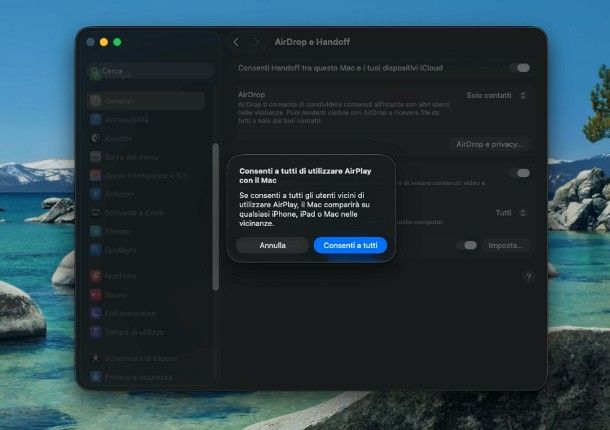610x430 pixels.
Task: Toggle the Consenti Handoff switch
Action: [x=521, y=68]
